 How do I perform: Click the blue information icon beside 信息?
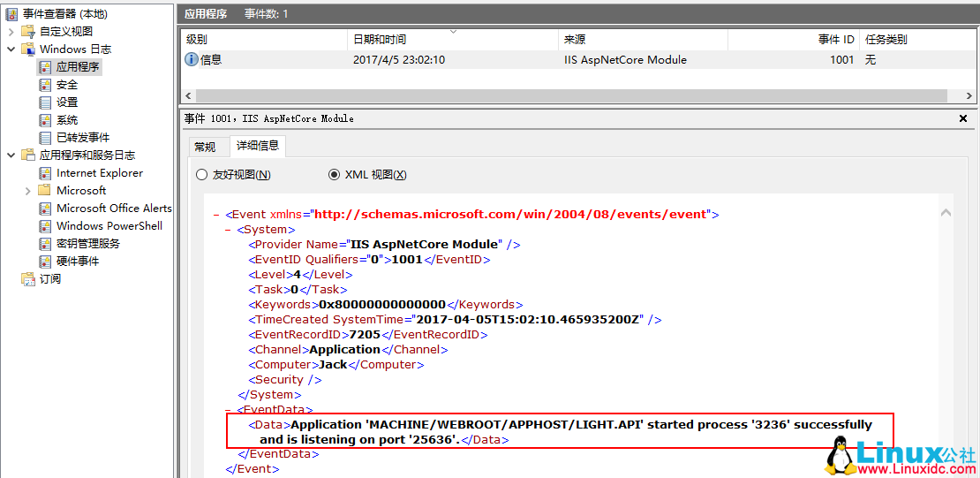(x=192, y=60)
